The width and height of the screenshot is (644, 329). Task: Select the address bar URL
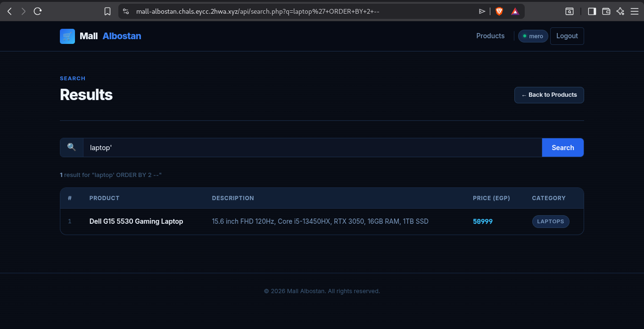258,11
